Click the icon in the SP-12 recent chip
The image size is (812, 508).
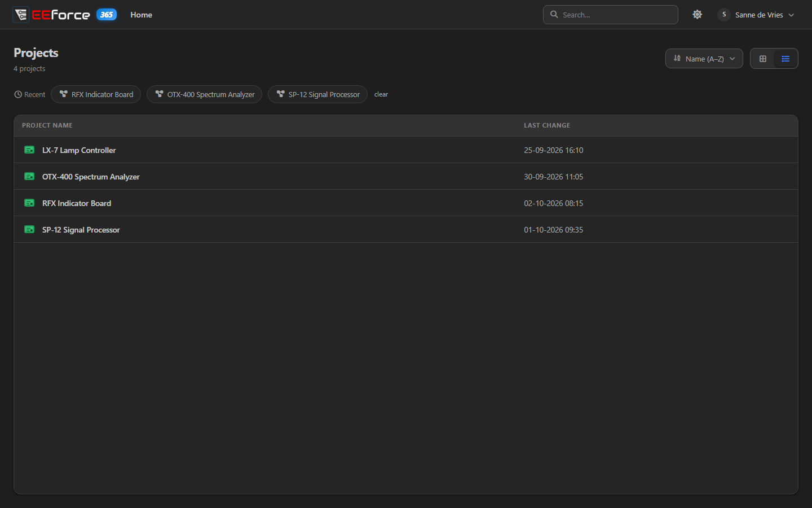click(281, 94)
